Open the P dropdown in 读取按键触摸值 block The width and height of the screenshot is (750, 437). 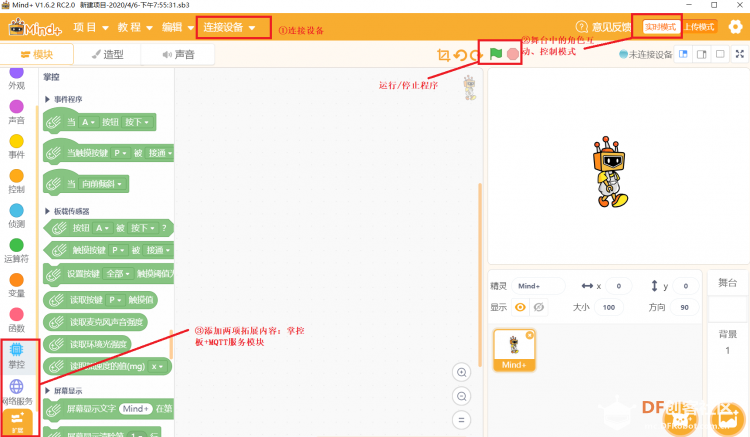pos(115,300)
